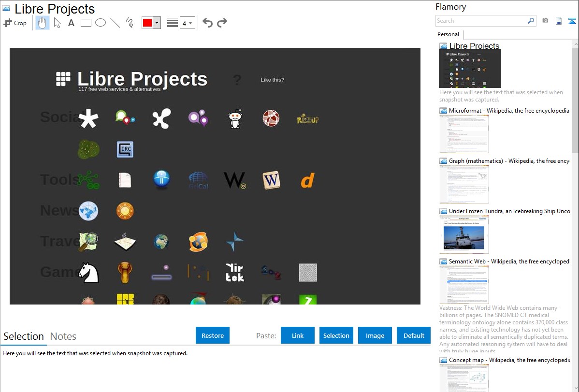Click the red color swatch
The height and width of the screenshot is (392, 579).
[x=147, y=23]
